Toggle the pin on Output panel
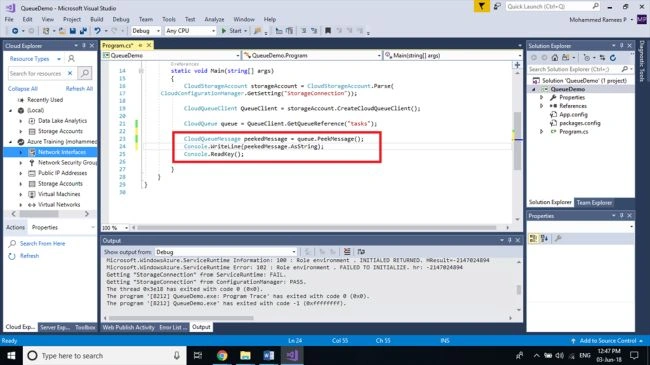The image size is (650, 365). click(x=510, y=240)
